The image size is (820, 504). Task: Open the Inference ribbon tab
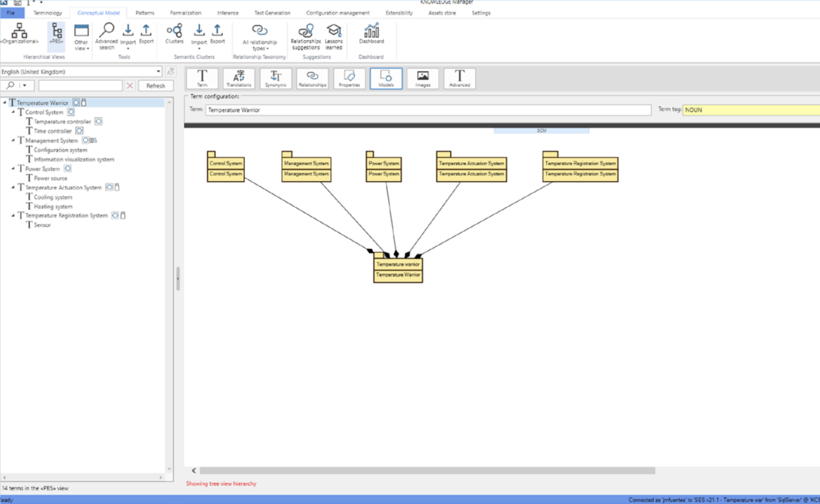(x=228, y=13)
